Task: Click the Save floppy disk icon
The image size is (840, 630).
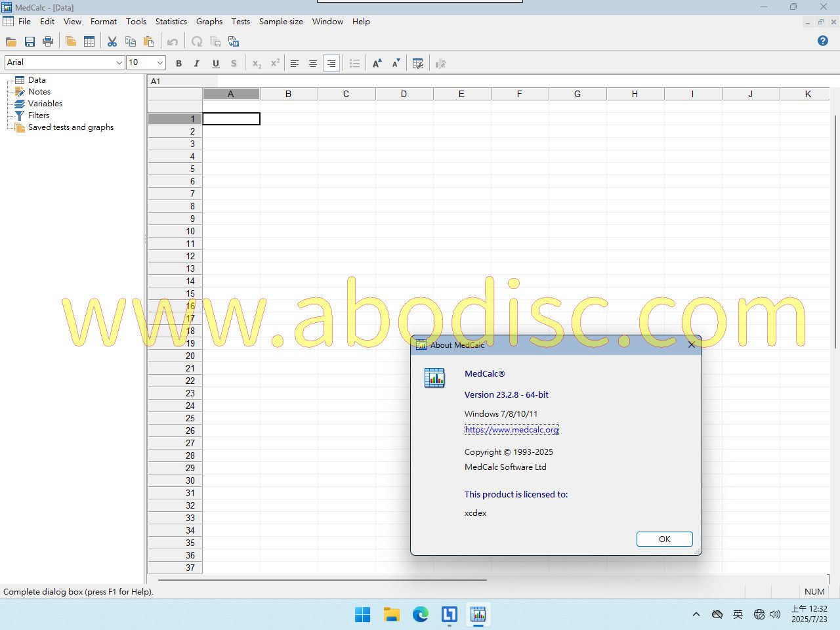Action: (x=30, y=42)
